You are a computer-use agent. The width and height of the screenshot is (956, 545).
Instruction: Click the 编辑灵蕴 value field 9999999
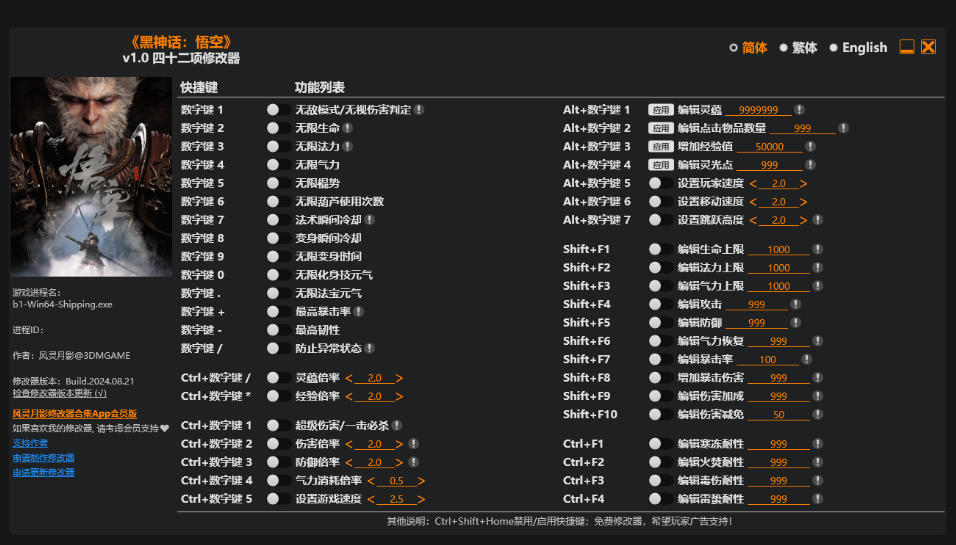tap(758, 110)
